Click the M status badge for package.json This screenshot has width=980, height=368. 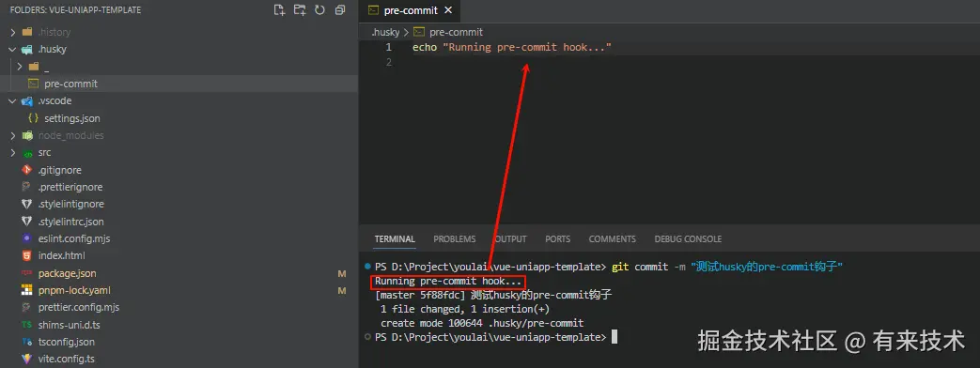coord(342,274)
